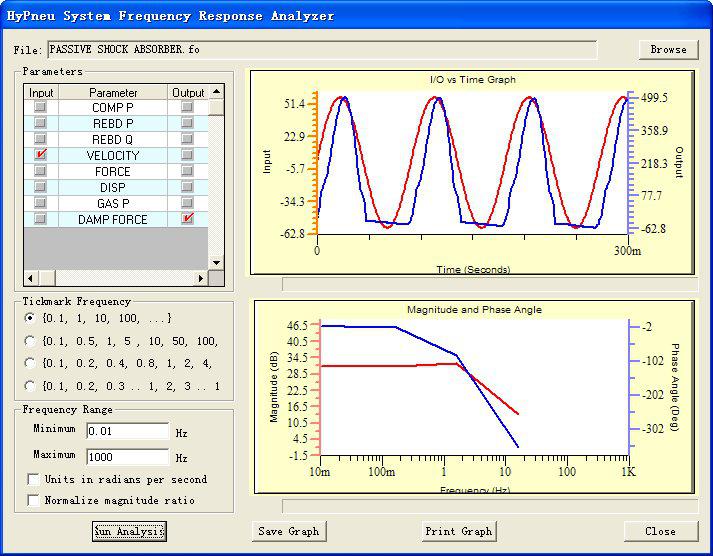Check the Output box for COMP P

[187, 107]
